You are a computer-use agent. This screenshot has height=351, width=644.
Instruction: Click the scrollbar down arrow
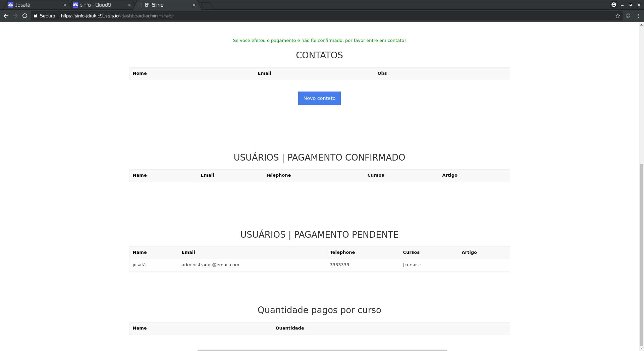[641, 348]
